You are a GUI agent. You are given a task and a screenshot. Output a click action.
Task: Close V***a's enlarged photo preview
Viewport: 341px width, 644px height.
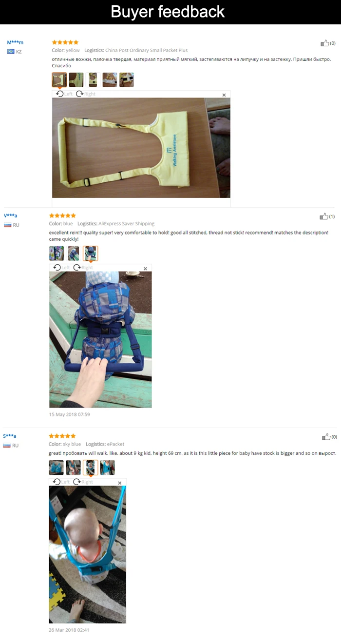click(145, 269)
